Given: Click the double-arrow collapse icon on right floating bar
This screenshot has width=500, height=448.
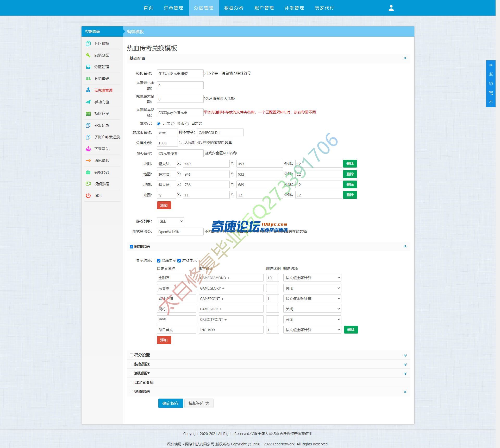Looking at the screenshot, I should click(x=491, y=65).
